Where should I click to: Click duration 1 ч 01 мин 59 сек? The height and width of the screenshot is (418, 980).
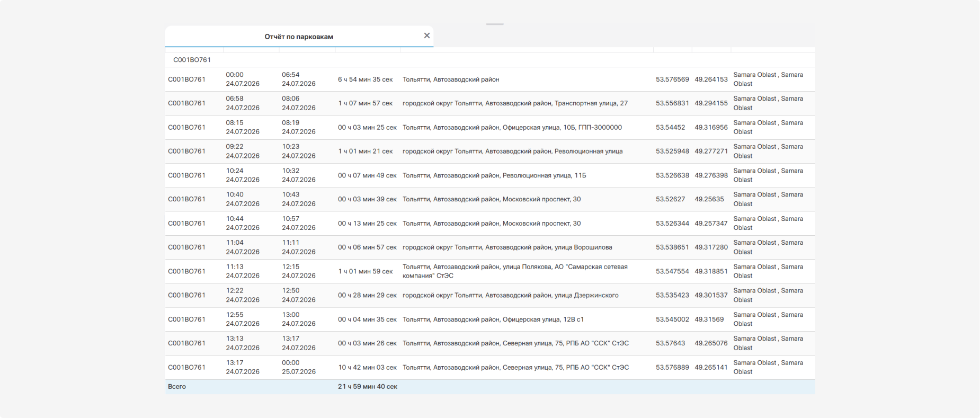click(x=366, y=271)
